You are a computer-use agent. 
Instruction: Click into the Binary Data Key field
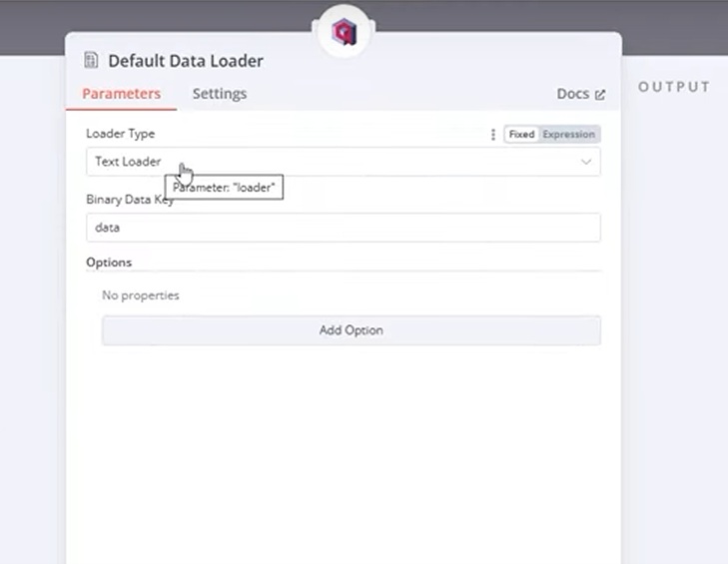pos(344,228)
